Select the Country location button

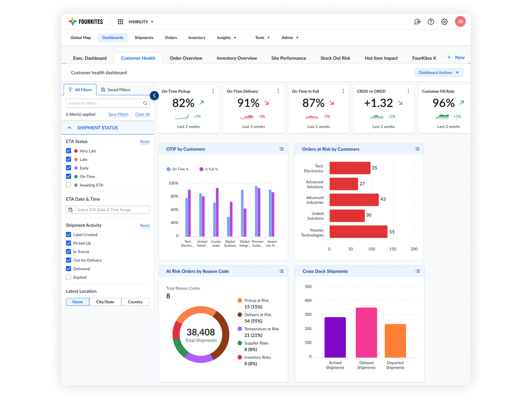135,302
